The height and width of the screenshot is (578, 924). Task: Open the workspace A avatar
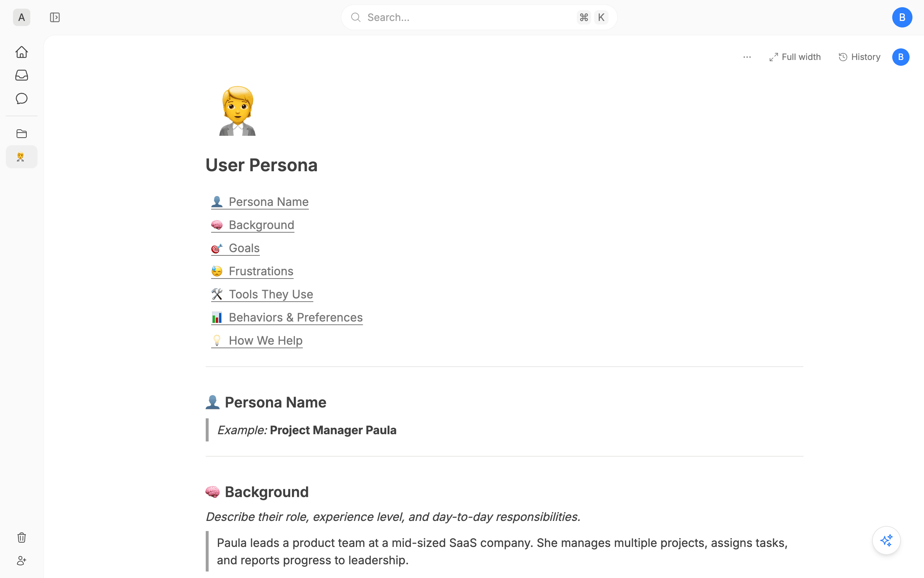(x=21, y=17)
